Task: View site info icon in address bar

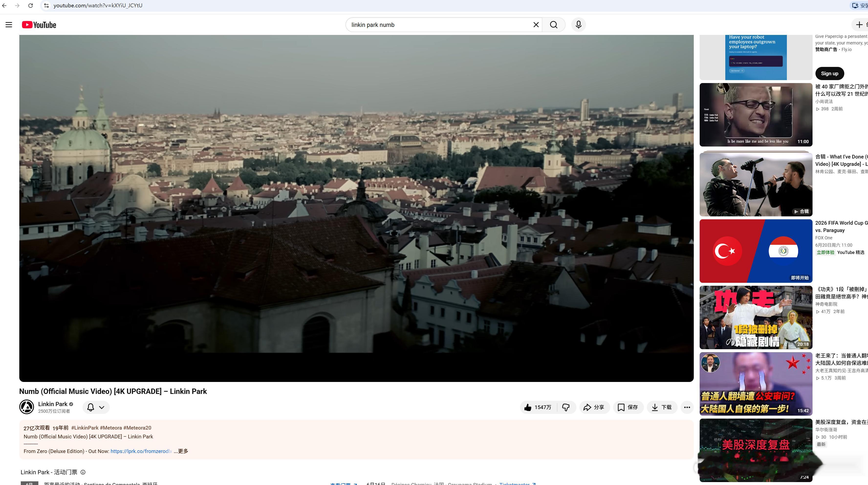Action: (x=46, y=5)
